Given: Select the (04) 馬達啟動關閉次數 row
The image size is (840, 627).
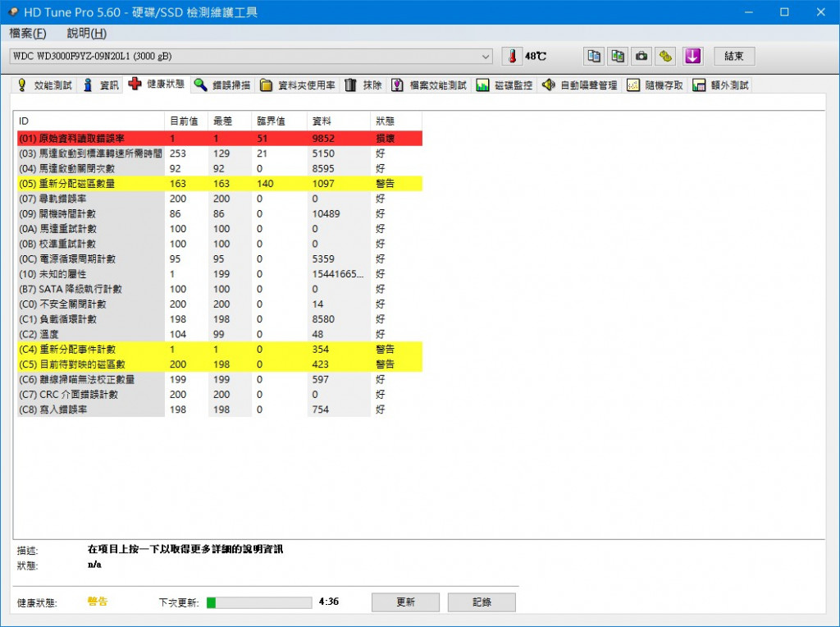Looking at the screenshot, I should coord(220,168).
